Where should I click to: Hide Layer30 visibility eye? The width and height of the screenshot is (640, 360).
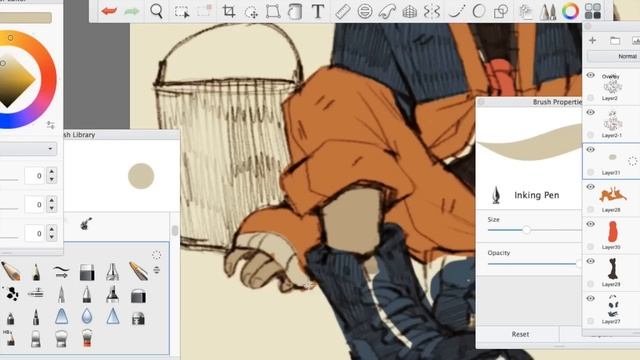pyautogui.click(x=590, y=224)
